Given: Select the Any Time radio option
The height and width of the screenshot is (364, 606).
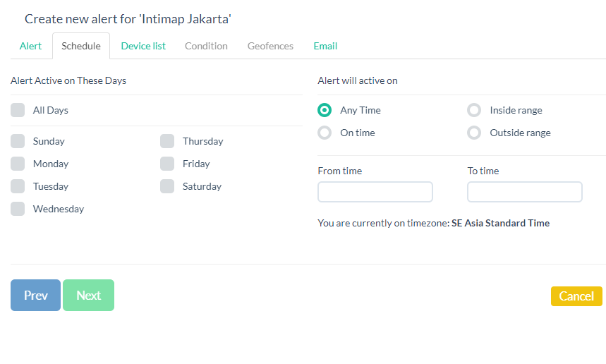Looking at the screenshot, I should coord(325,110).
